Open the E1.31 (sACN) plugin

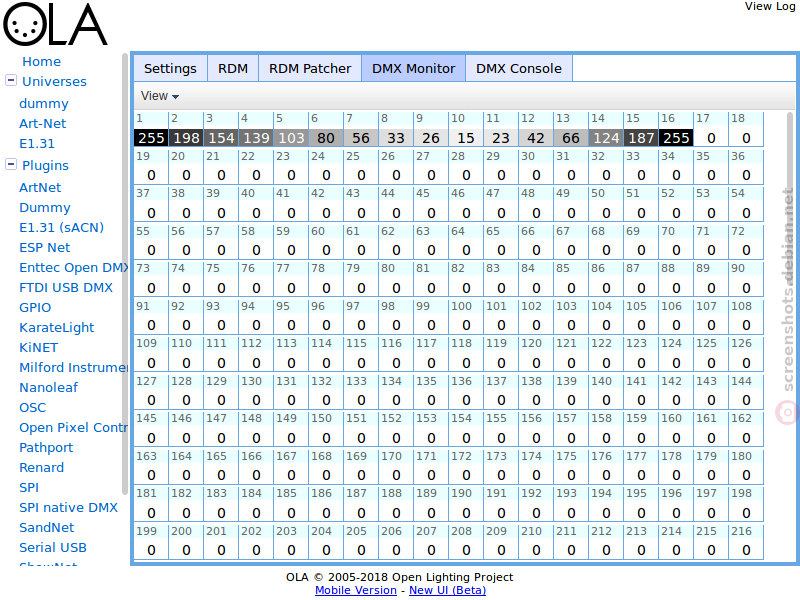pyautogui.click(x=61, y=228)
